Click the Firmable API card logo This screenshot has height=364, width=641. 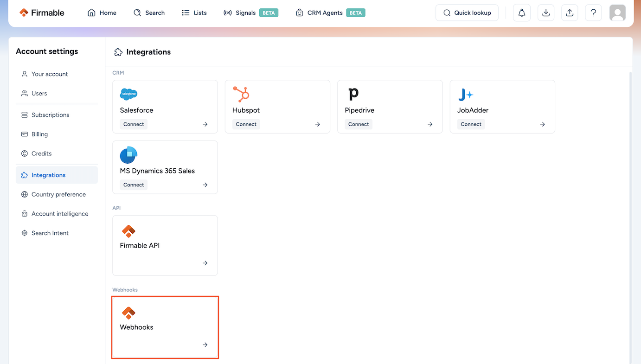(128, 230)
